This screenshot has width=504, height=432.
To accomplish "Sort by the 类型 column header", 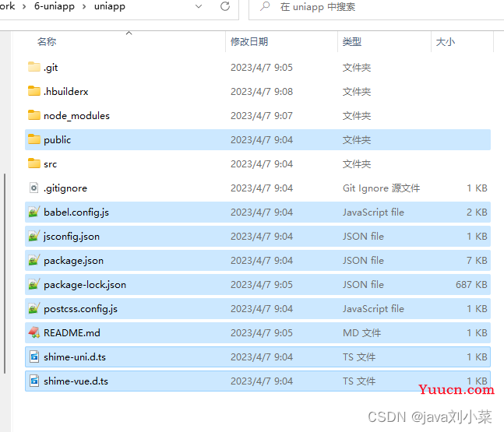I will 351,42.
